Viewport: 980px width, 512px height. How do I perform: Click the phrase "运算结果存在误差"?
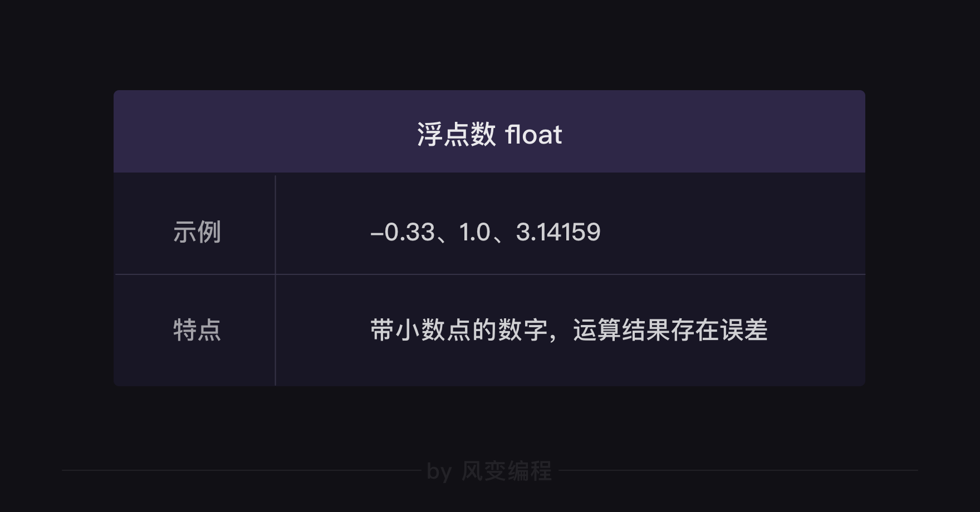(x=670, y=330)
